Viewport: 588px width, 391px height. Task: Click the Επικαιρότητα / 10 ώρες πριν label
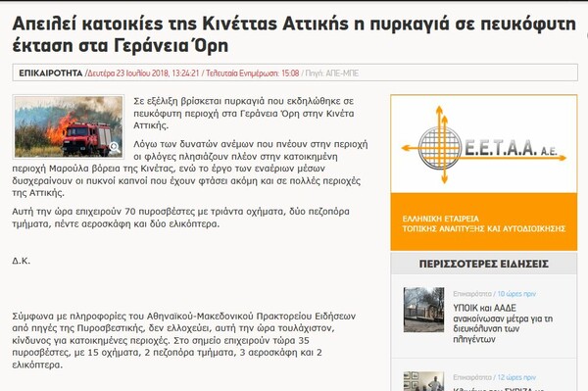pos(494,294)
